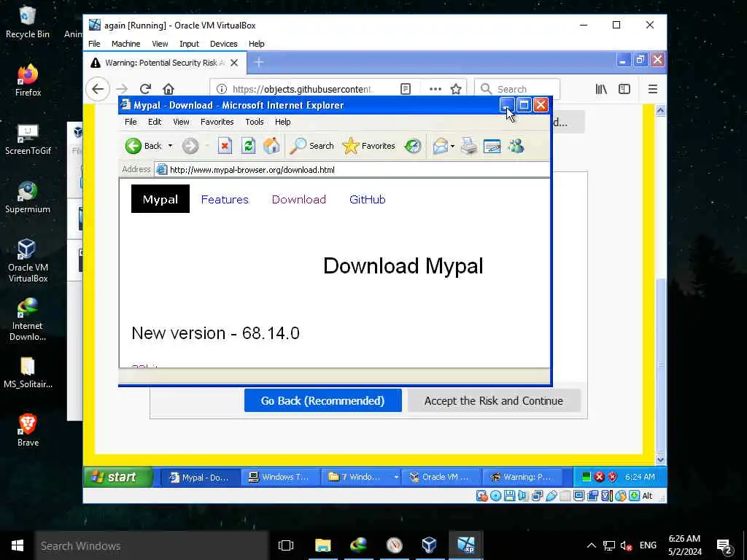
Task: Reload the page in VM Firefox
Action: (x=145, y=89)
